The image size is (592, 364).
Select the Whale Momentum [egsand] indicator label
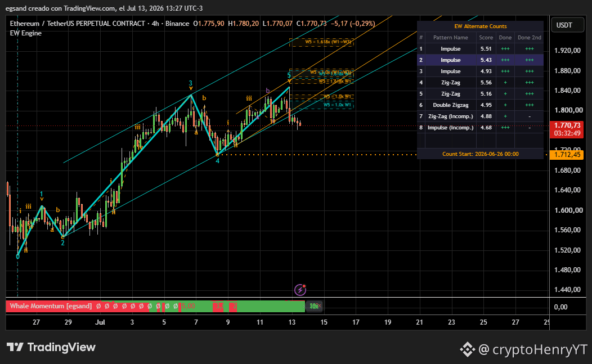coord(51,306)
